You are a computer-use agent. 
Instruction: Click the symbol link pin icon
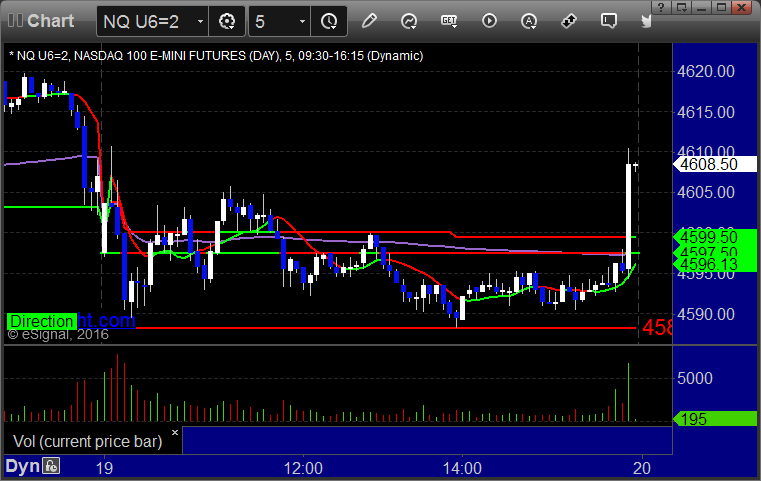point(568,21)
